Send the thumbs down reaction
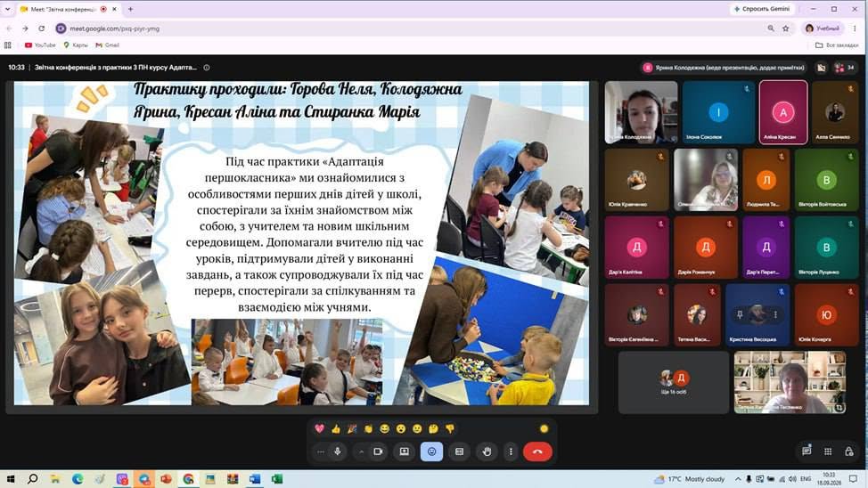The width and height of the screenshot is (868, 488). point(450,429)
